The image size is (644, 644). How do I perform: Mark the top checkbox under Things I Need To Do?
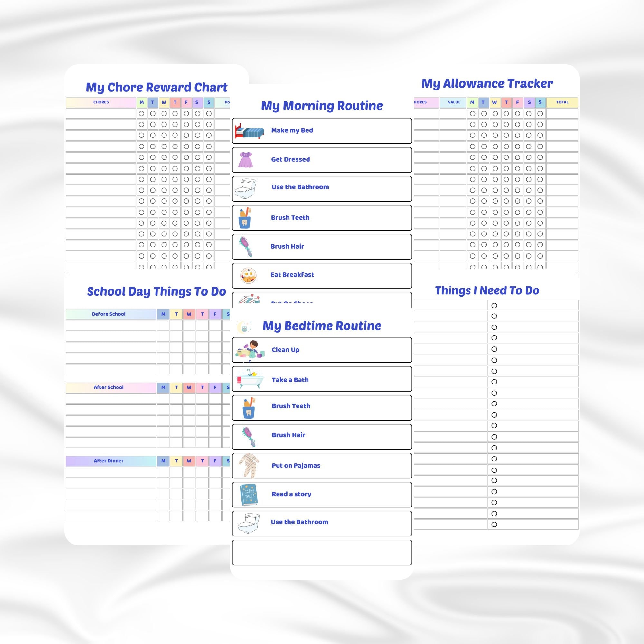pos(494,305)
